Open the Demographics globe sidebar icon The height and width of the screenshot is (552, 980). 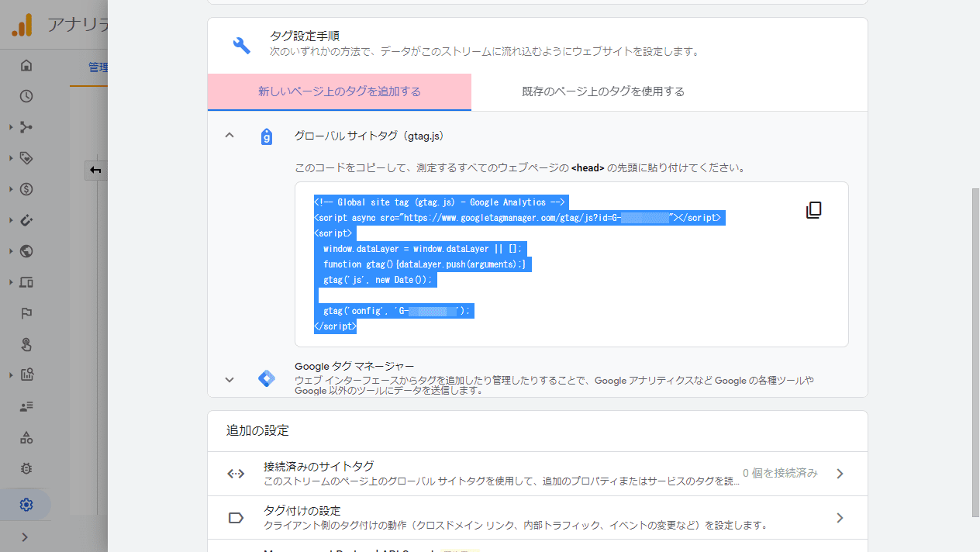coord(26,251)
